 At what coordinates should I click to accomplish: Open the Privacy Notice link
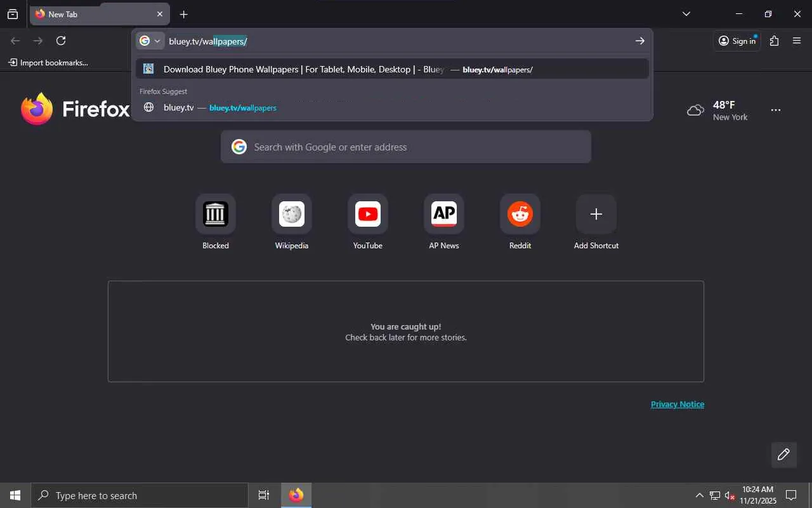pyautogui.click(x=678, y=404)
